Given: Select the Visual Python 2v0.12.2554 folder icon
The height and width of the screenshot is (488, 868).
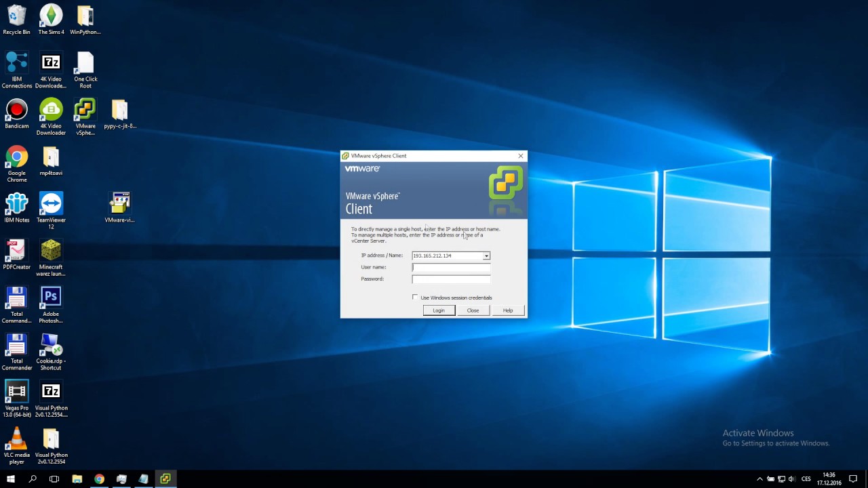Looking at the screenshot, I should point(51,446).
